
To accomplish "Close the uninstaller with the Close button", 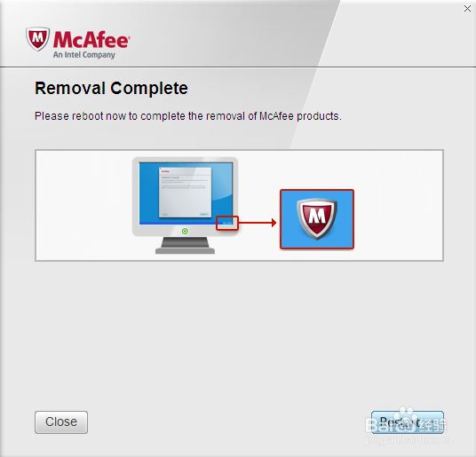I will coord(61,422).
